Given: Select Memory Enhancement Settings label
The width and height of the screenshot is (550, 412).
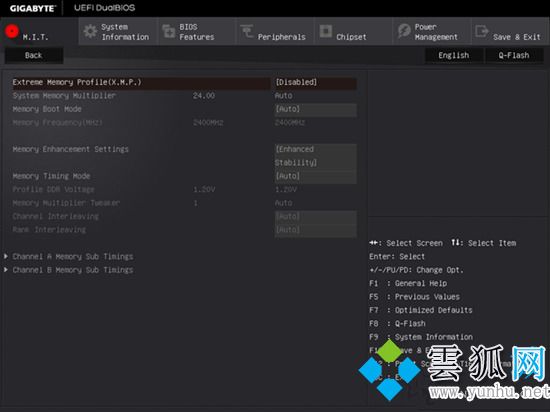Looking at the screenshot, I should (71, 149).
